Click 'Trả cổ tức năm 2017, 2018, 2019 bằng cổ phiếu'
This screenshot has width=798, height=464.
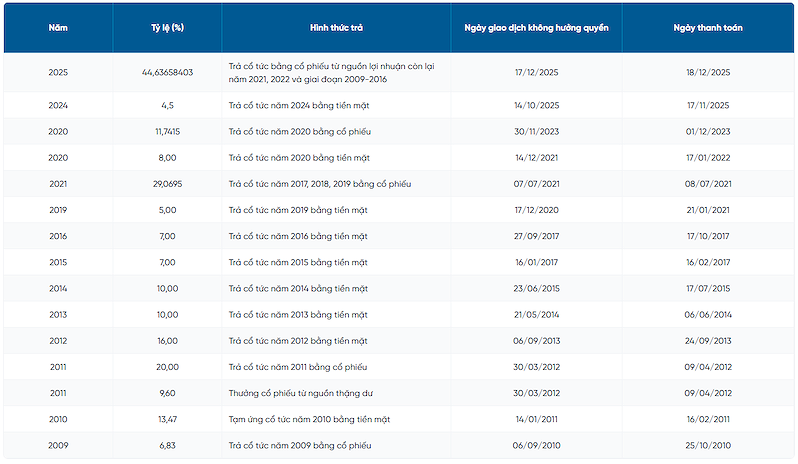tap(320, 184)
